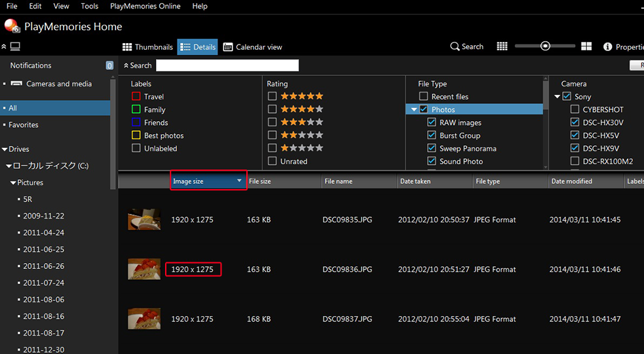Check the DSC-RX100M2 camera checkbox
The image size is (644, 354).
[x=575, y=161]
